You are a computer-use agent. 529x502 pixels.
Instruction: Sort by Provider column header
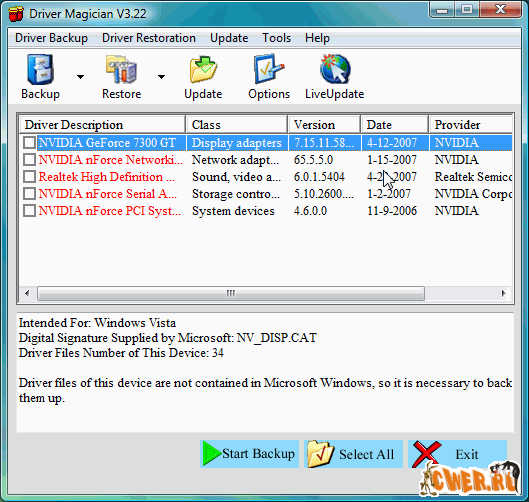point(471,124)
